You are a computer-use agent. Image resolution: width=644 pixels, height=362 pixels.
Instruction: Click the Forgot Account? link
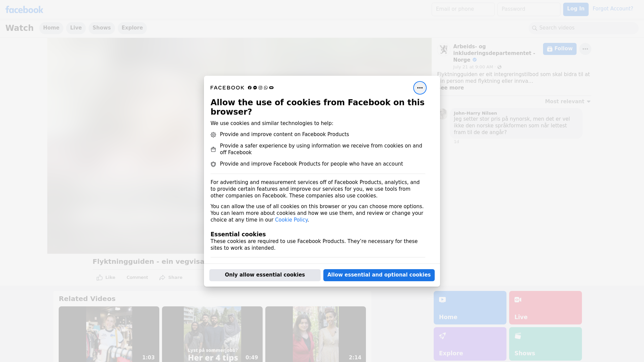612,9
